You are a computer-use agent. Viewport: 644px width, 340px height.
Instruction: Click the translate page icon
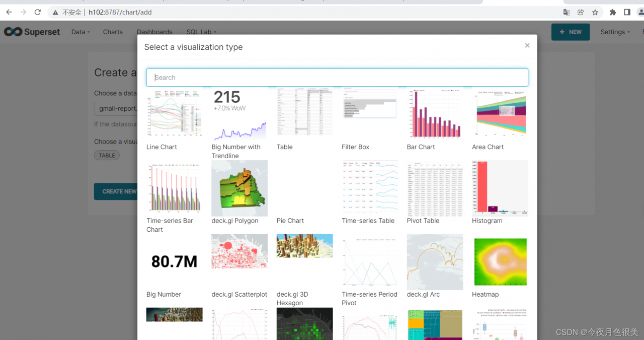[x=567, y=12]
